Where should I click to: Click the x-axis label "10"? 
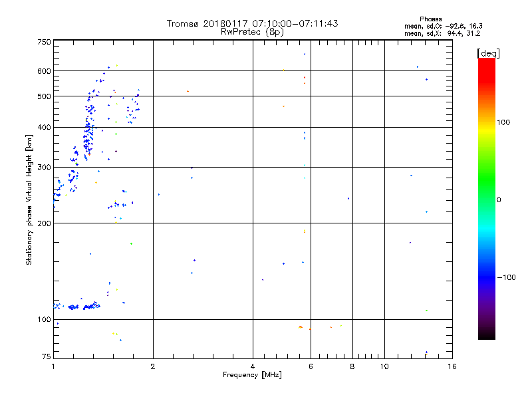384,366
